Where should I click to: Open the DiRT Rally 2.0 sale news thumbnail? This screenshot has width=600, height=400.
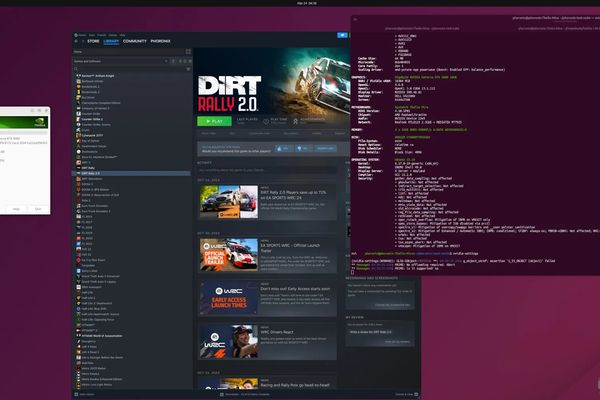229,202
